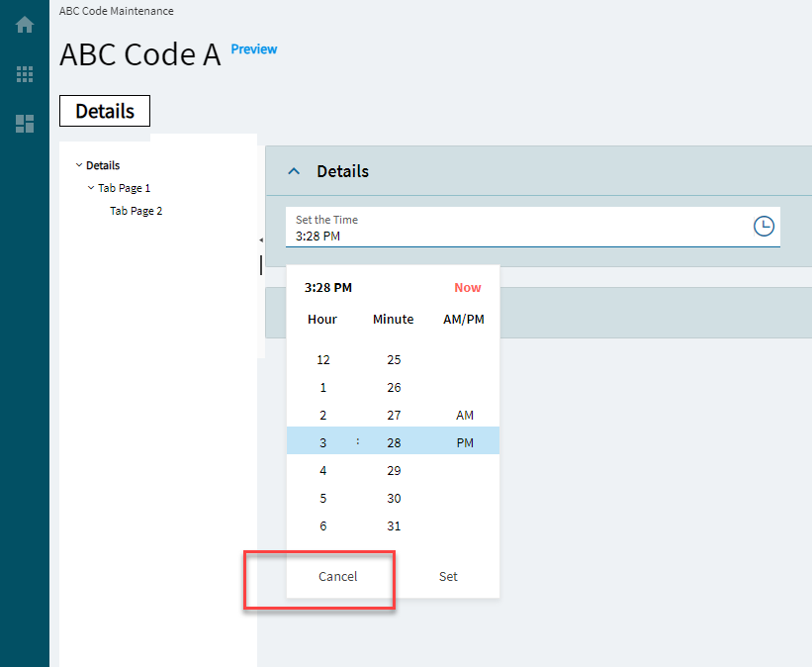
Task: Click the Set the Time input field
Action: [x=533, y=228]
